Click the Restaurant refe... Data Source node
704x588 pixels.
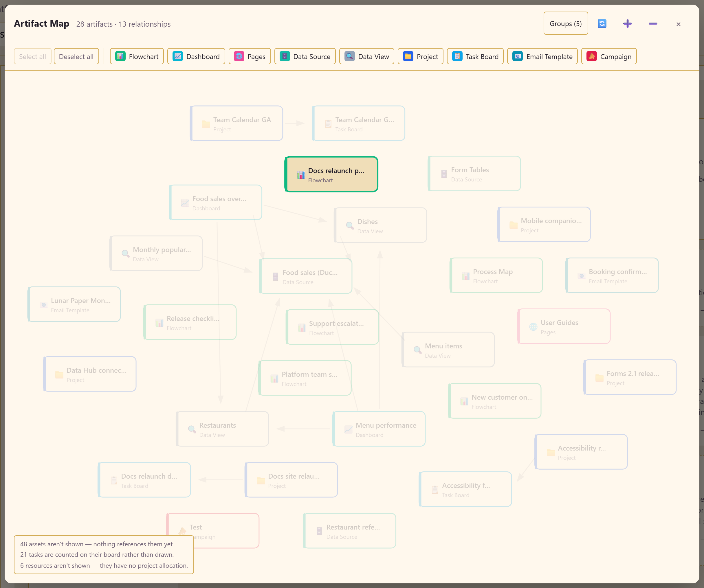(350, 531)
